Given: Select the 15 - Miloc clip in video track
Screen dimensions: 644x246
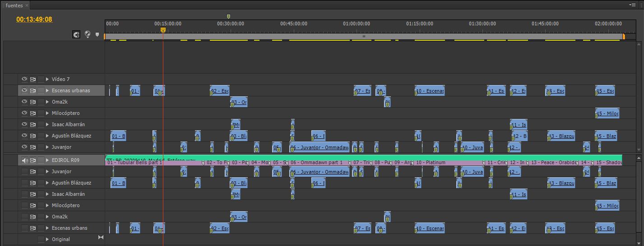Looking at the screenshot, I should coord(607,114).
